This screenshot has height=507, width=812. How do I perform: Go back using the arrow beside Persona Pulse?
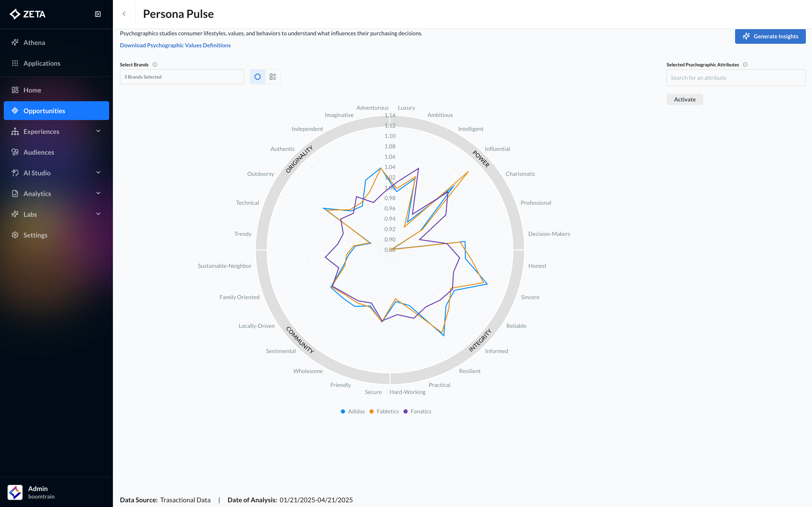pos(124,14)
